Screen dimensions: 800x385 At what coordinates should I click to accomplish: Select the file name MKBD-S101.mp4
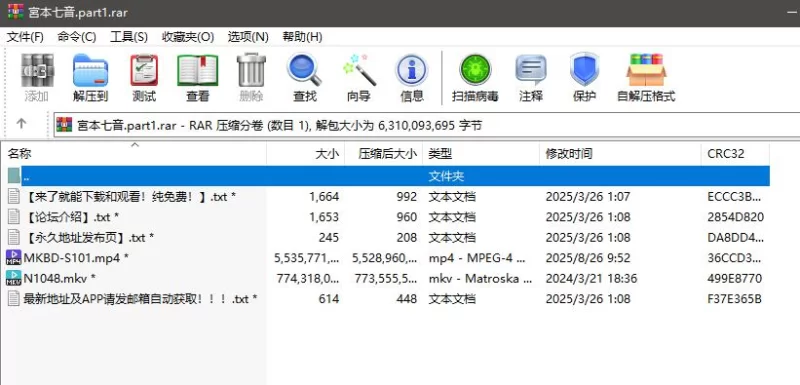point(76,258)
